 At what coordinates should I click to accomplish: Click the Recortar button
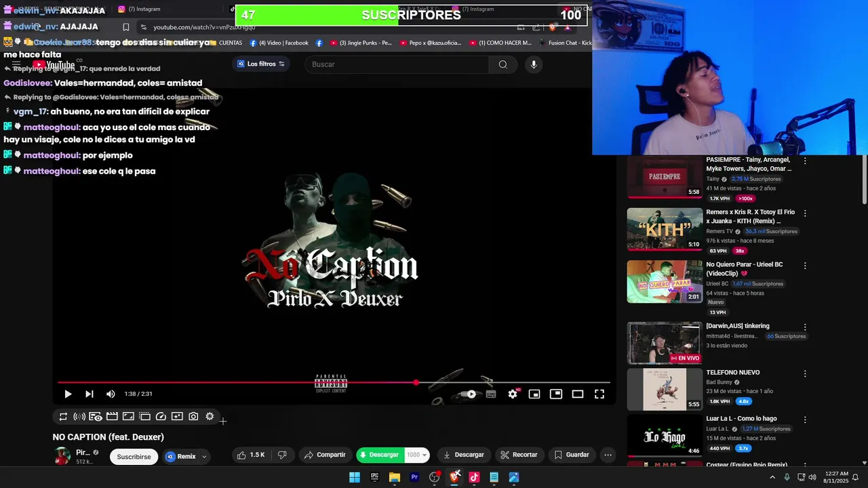(x=519, y=455)
